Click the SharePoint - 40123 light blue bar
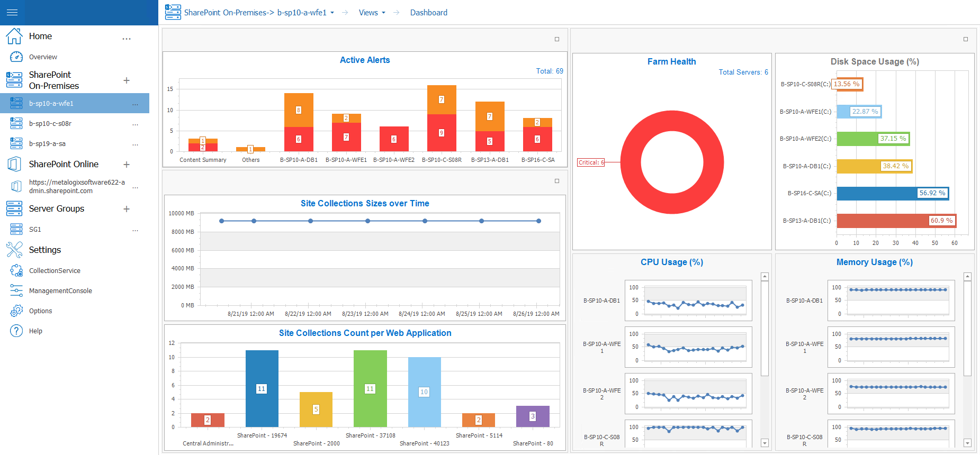Screen dimensions: 980x455 point(424,392)
